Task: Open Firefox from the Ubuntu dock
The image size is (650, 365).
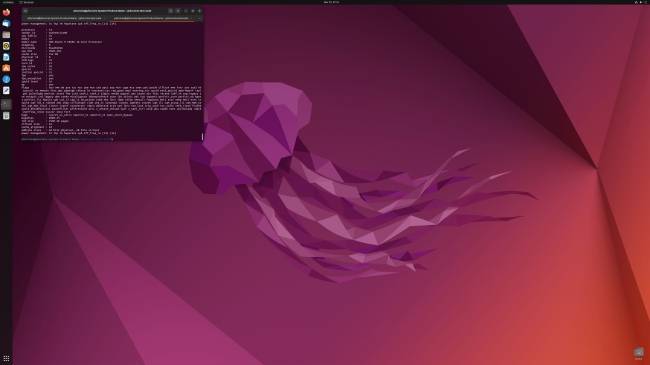Action: pos(6,12)
